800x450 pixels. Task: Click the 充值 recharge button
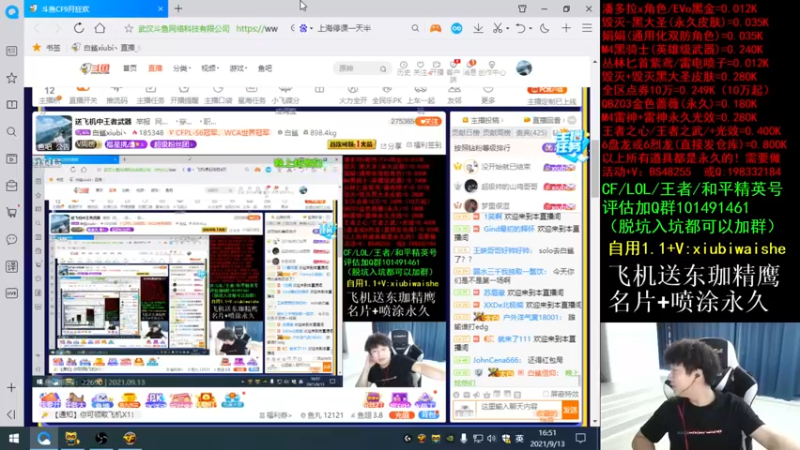pos(402,415)
